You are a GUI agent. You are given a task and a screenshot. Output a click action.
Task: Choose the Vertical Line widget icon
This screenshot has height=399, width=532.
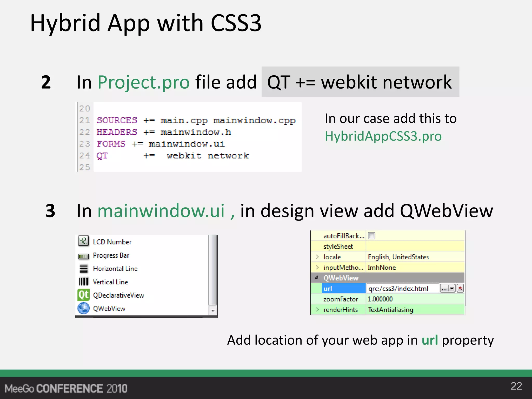pyautogui.click(x=83, y=282)
